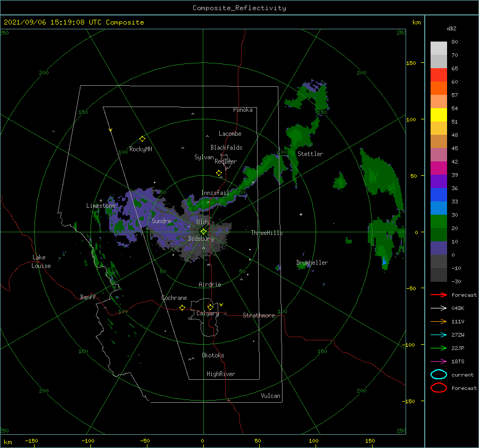Click the Blackfalds label on map
Image resolution: width=479 pixels, height=448 pixels.
tap(226, 148)
